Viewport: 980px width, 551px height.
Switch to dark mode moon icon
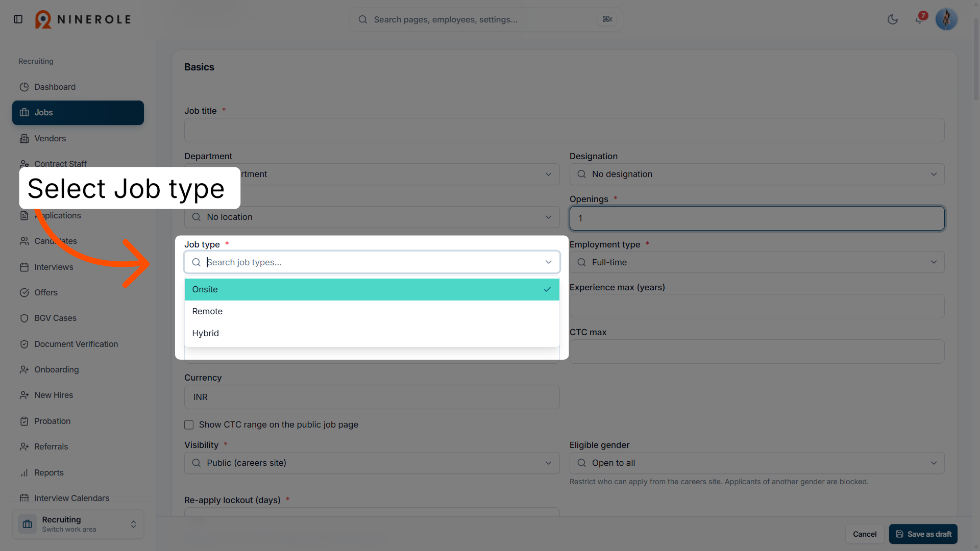[x=893, y=19]
